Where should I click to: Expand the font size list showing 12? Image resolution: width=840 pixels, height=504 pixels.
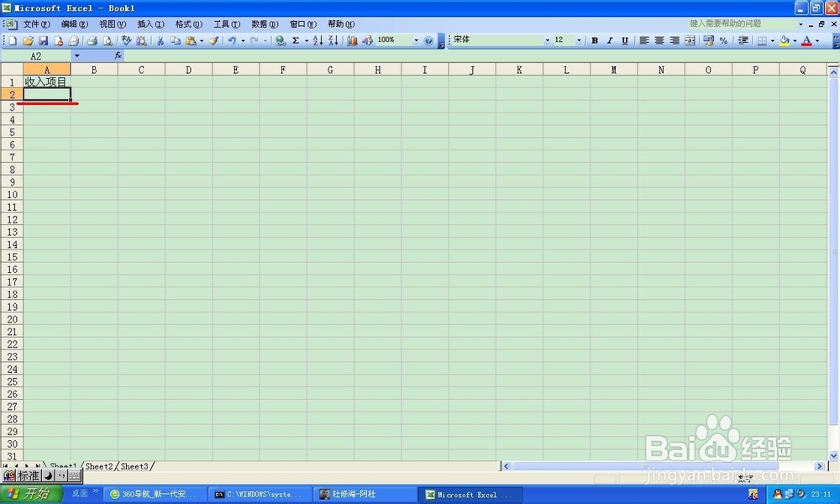point(579,40)
